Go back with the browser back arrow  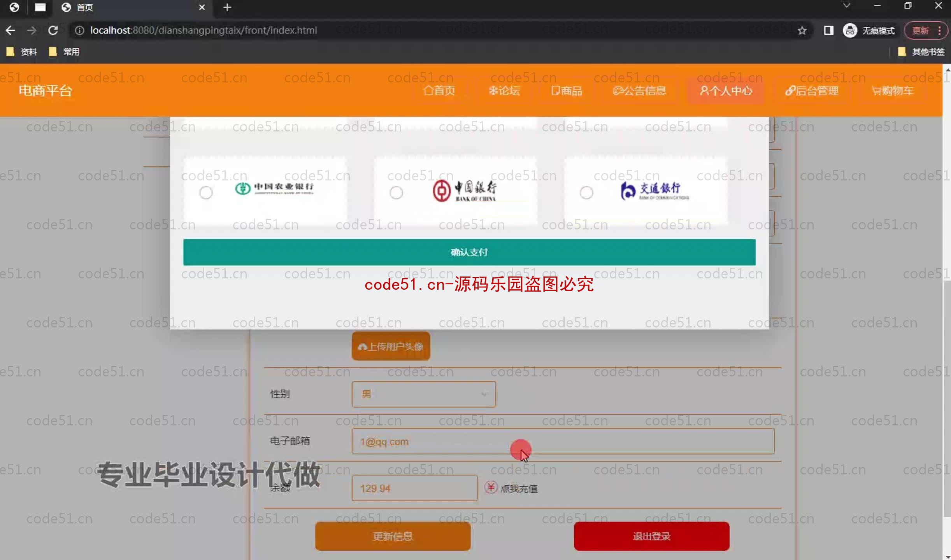click(11, 30)
